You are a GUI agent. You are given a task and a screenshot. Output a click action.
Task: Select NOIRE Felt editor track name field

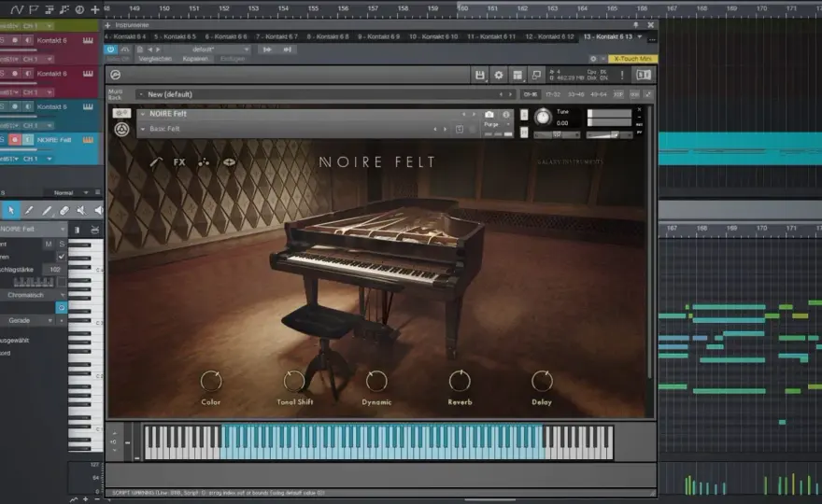33,230
